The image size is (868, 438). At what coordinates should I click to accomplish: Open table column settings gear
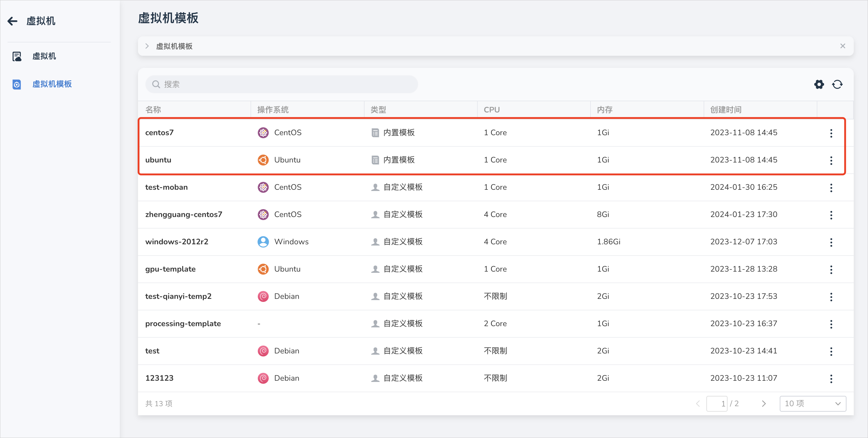pyautogui.click(x=819, y=84)
